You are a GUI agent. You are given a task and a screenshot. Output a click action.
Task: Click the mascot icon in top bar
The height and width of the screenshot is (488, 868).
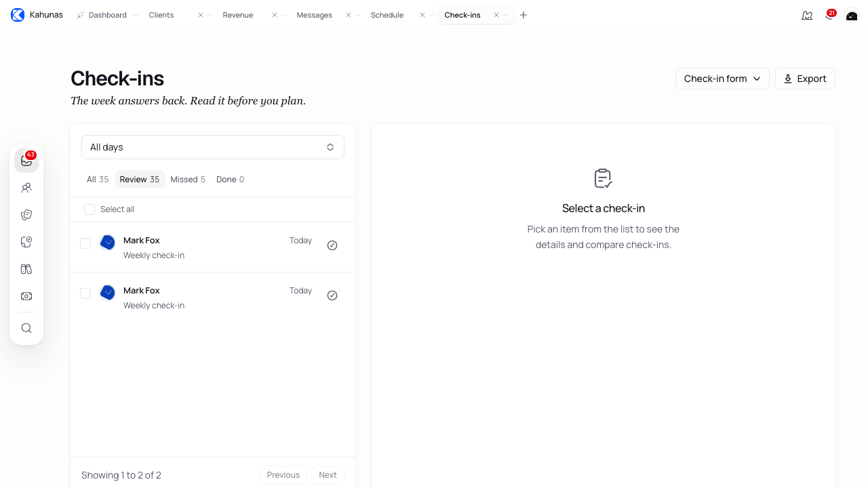coord(807,15)
